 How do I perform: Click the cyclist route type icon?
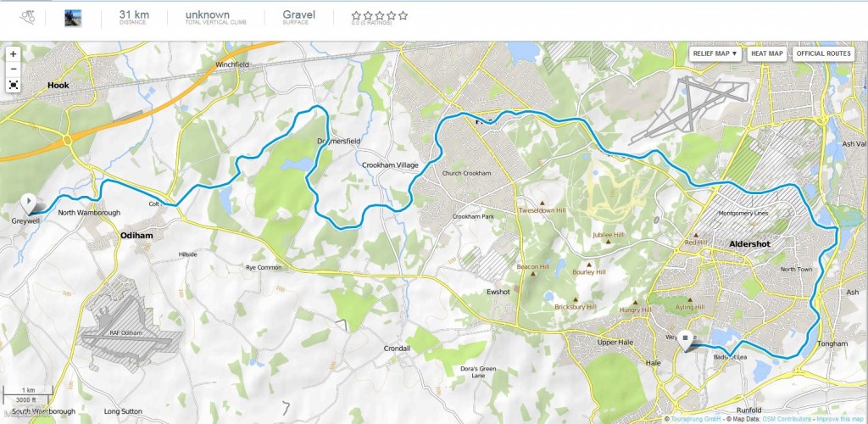(x=27, y=17)
